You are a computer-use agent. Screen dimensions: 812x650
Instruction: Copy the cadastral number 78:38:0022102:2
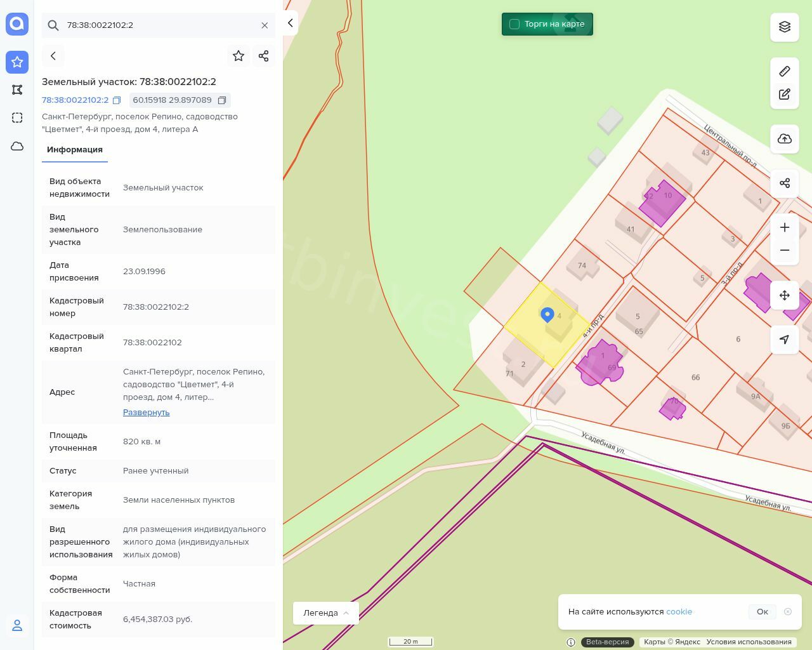pyautogui.click(x=117, y=100)
